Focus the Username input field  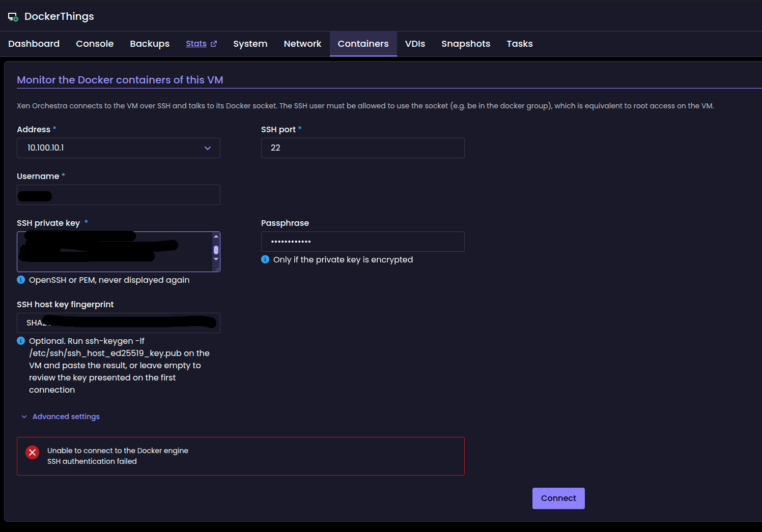coord(119,195)
